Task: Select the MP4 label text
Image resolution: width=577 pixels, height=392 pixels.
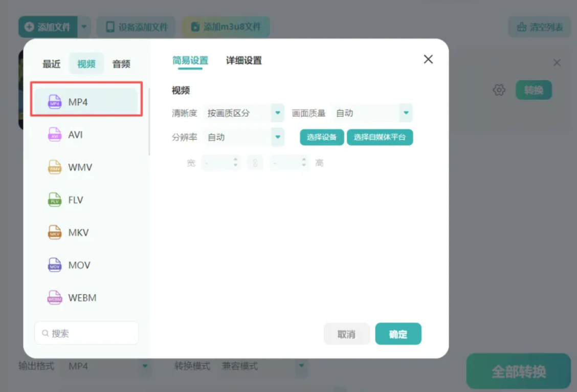Action: [x=78, y=102]
